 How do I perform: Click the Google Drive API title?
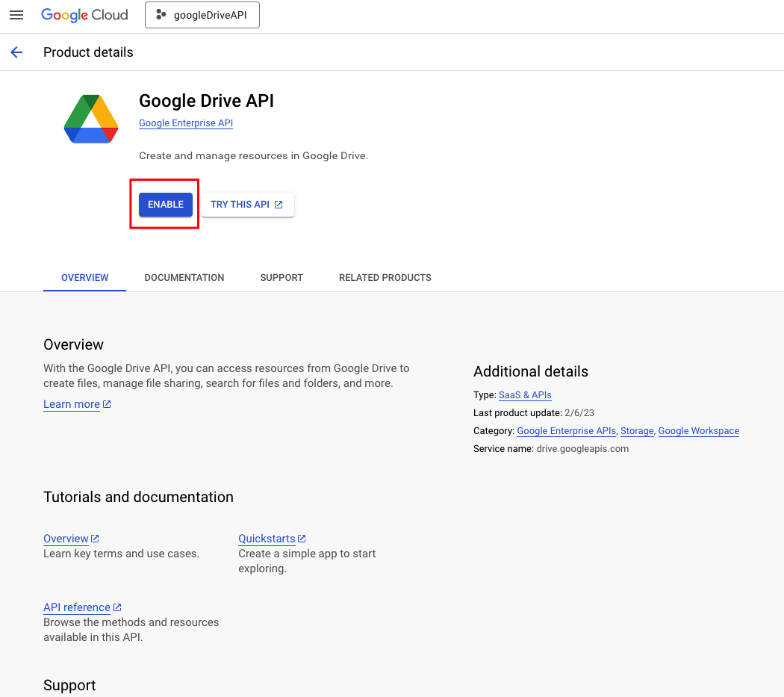(x=207, y=101)
